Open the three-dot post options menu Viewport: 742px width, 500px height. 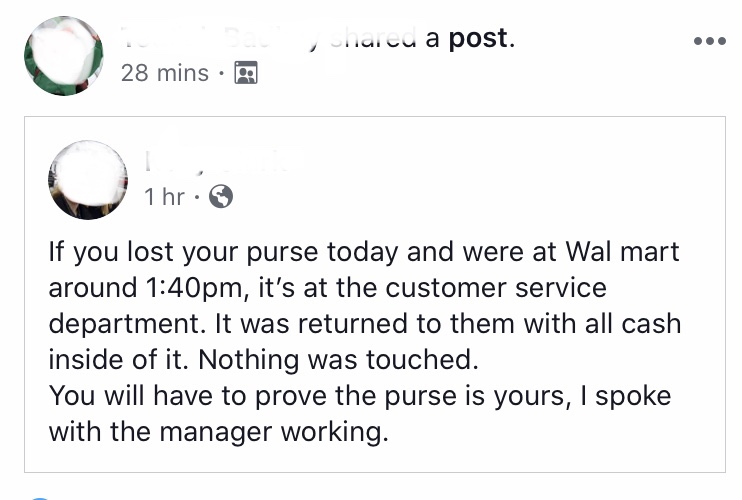pyautogui.click(x=709, y=43)
